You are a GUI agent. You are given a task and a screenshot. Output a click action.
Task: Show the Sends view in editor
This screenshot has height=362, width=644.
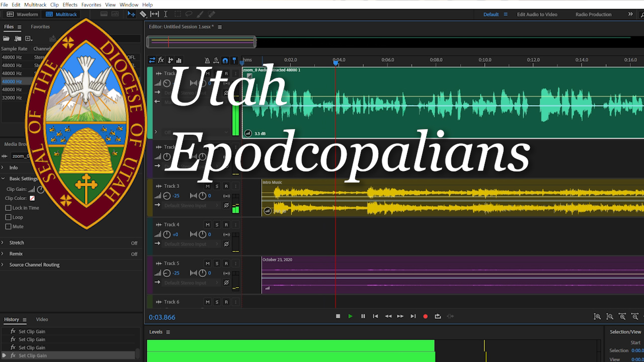pos(170,60)
